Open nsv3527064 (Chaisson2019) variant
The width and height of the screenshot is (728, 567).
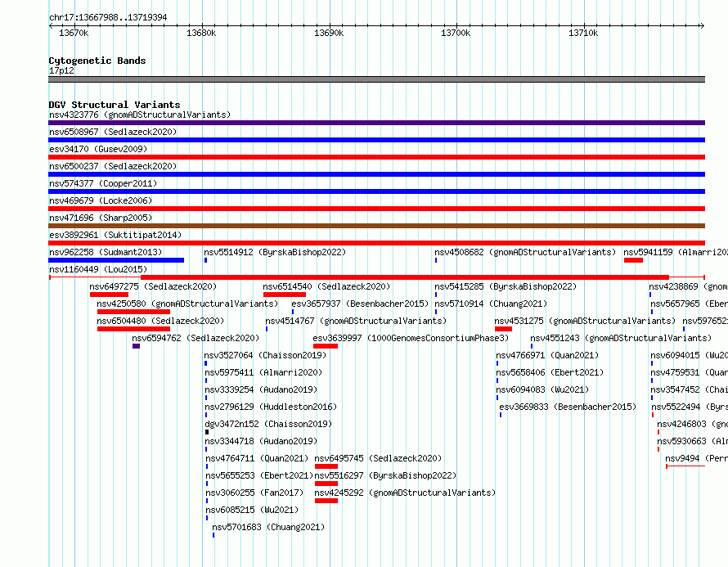pos(265,355)
